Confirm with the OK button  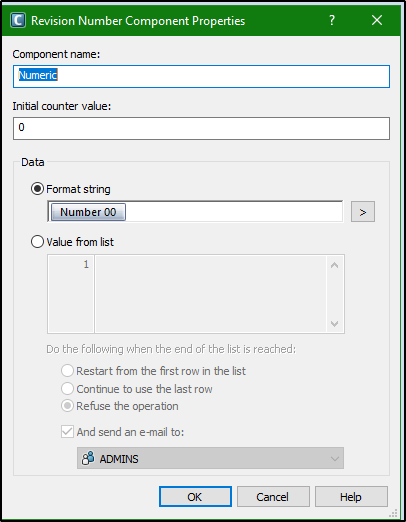coord(195,497)
